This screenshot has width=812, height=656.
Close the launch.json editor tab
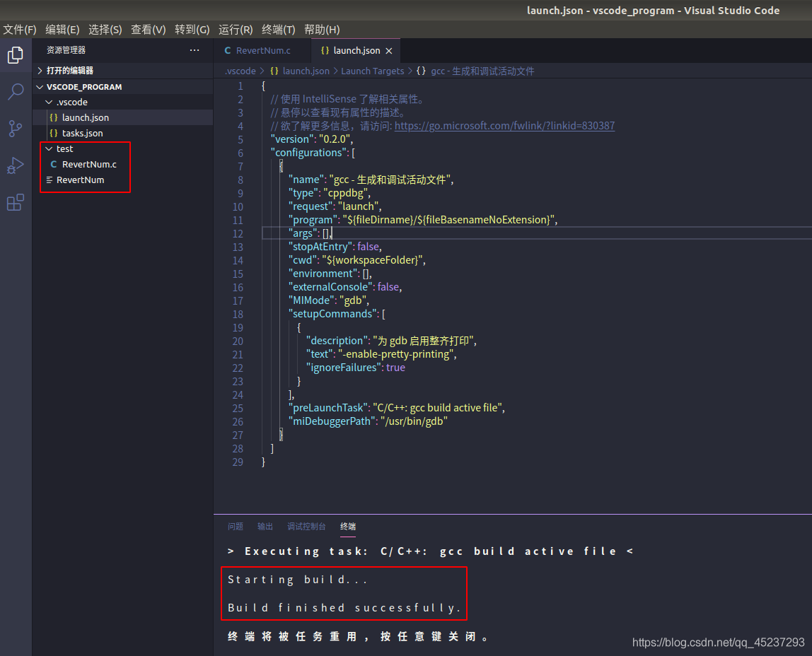tap(389, 51)
